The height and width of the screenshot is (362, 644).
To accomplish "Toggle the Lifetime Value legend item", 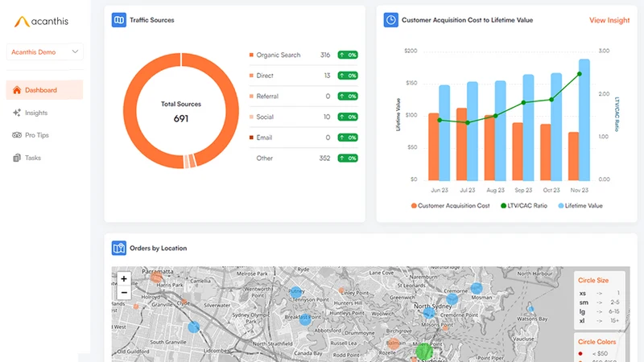I will click(580, 206).
